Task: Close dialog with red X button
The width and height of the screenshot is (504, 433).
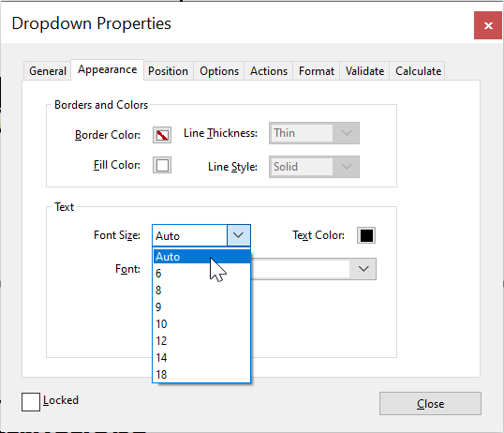Action: (488, 25)
